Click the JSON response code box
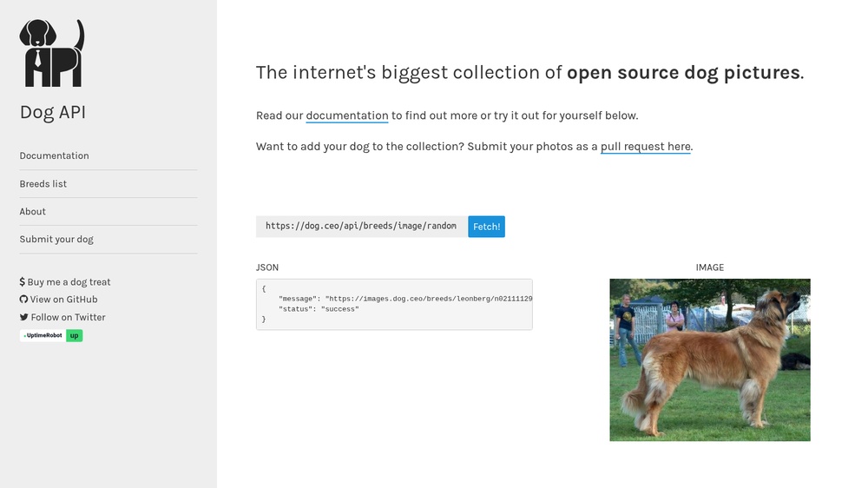The image size is (868, 488). [394, 305]
